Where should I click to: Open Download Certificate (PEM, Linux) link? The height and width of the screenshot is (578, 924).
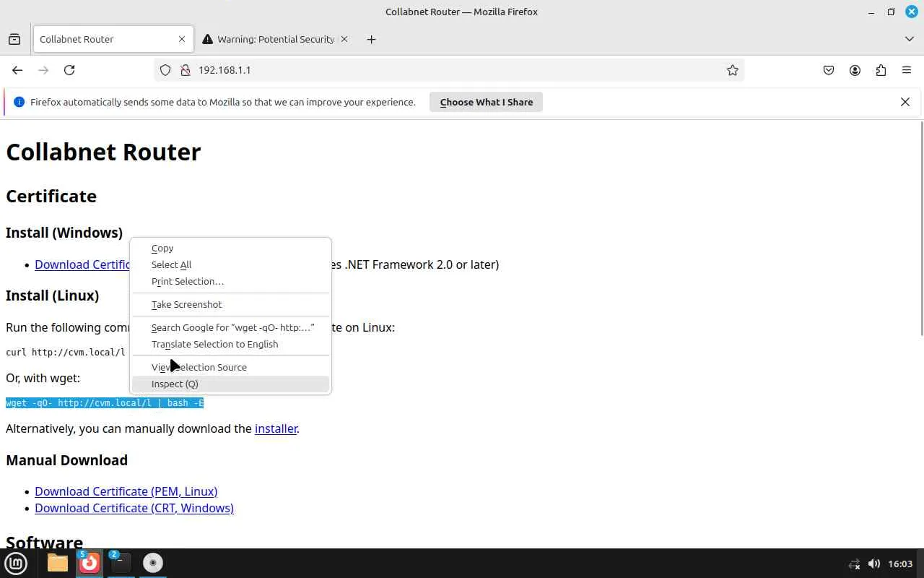[x=126, y=491]
